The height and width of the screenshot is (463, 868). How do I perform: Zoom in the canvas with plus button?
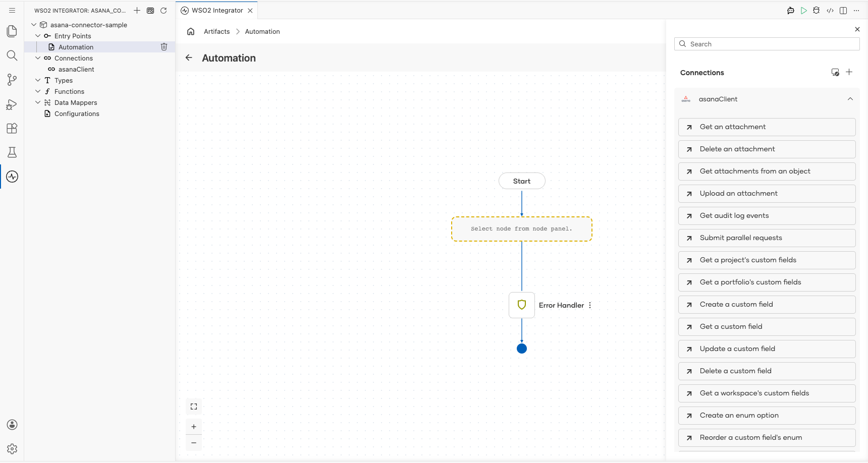[x=194, y=427]
